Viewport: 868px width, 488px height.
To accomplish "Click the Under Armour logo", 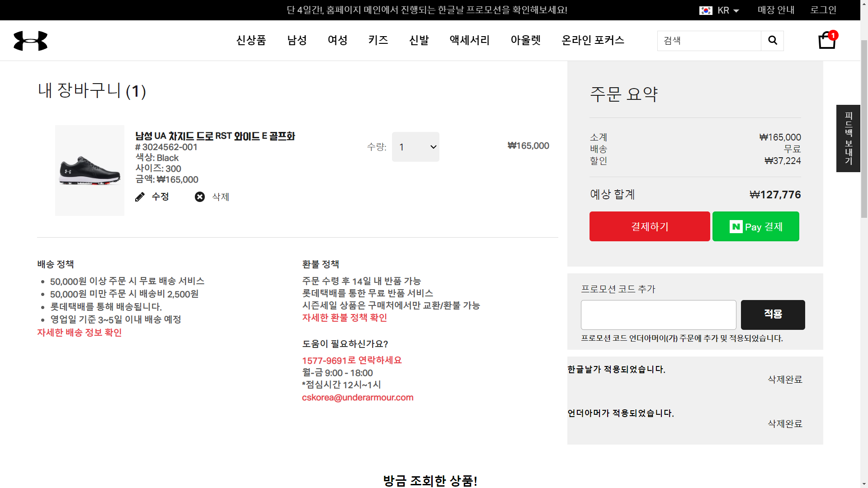I will pos(30,41).
